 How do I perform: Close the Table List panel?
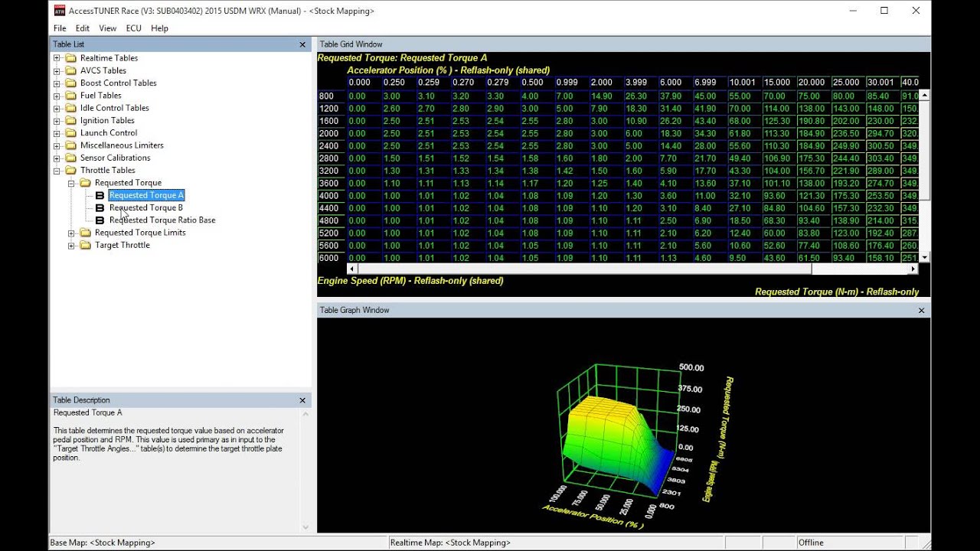click(x=302, y=44)
